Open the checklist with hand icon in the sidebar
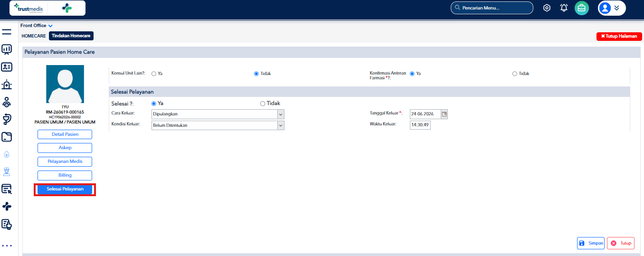Viewport: 644px width, 256px height. [7, 224]
